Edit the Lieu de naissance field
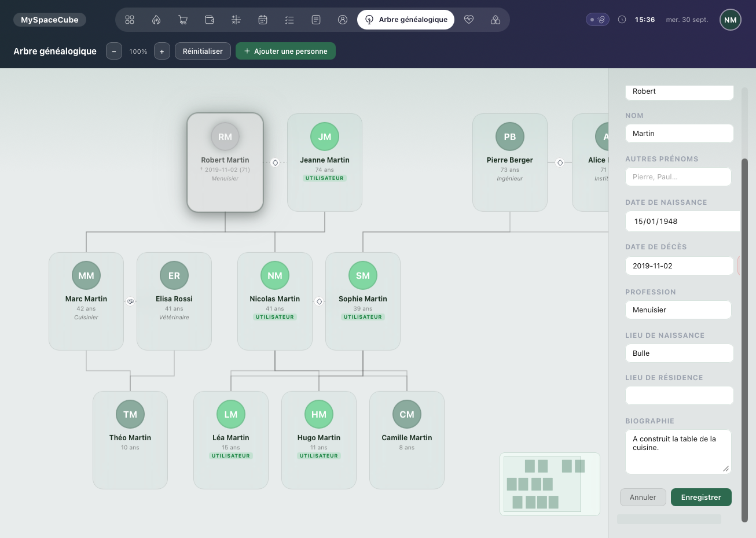This screenshot has width=756, height=538. click(x=680, y=353)
